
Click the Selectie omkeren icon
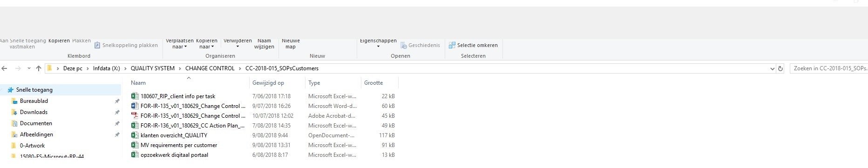[452, 45]
